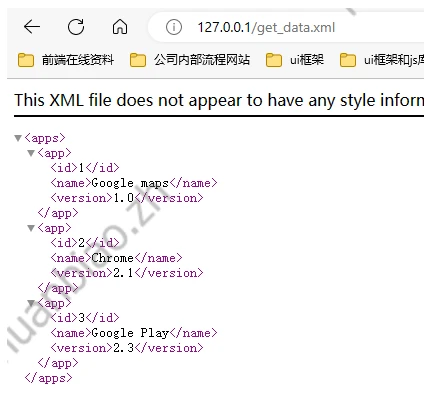The height and width of the screenshot is (405, 431).
Task: Click the closing apps tag
Action: 48,378
